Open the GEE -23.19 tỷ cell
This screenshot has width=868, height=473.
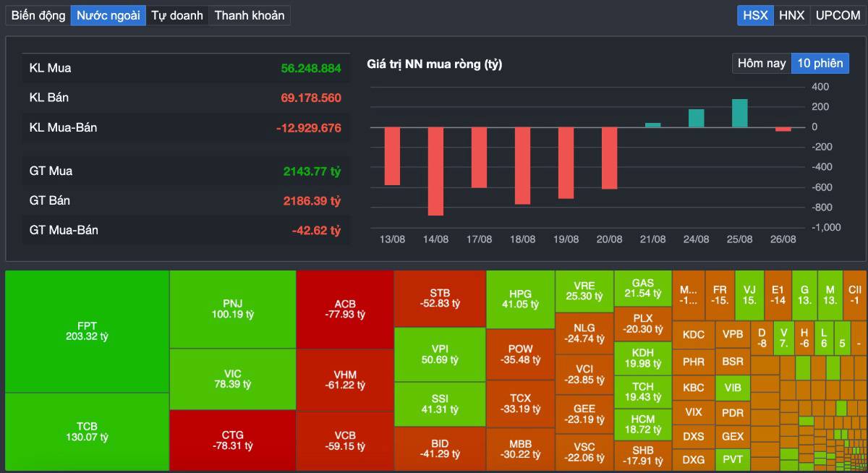coord(584,414)
